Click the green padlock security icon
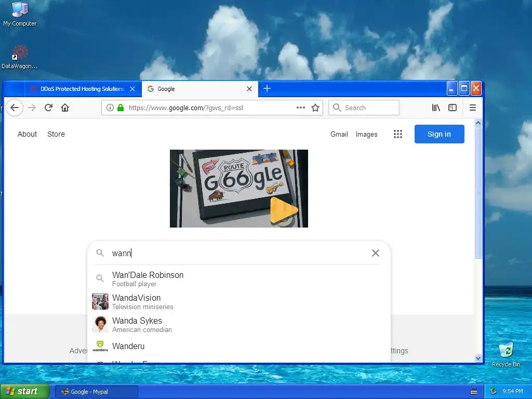This screenshot has width=532, height=399. click(x=121, y=108)
